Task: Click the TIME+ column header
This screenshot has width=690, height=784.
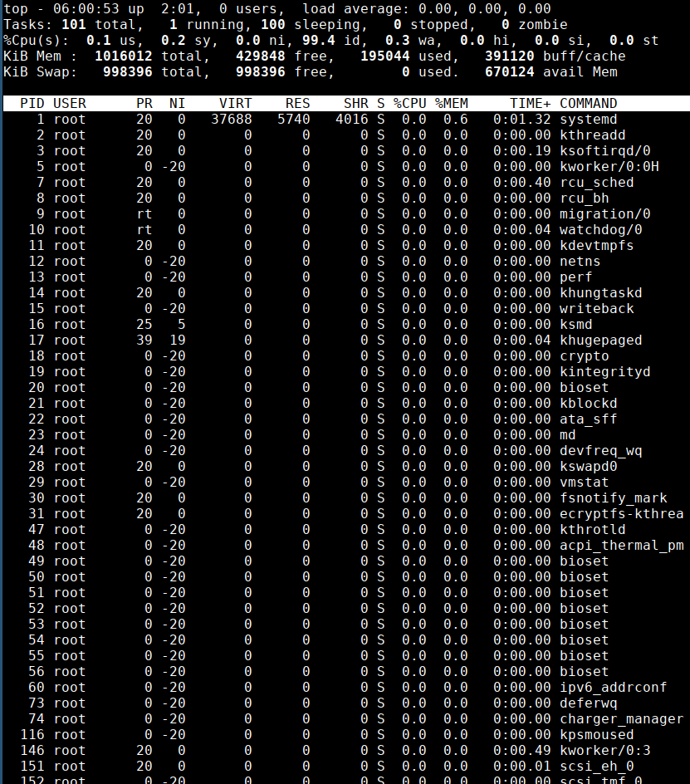Action: (530, 104)
